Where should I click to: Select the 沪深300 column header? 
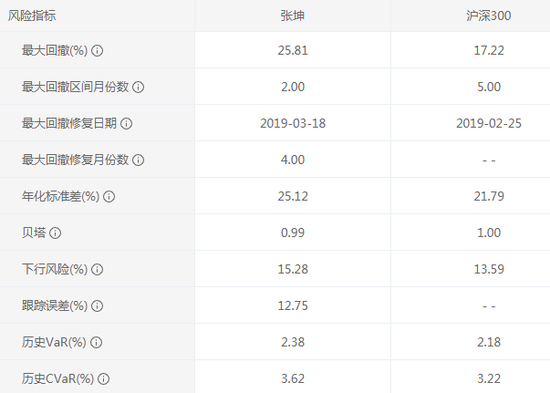(x=489, y=16)
